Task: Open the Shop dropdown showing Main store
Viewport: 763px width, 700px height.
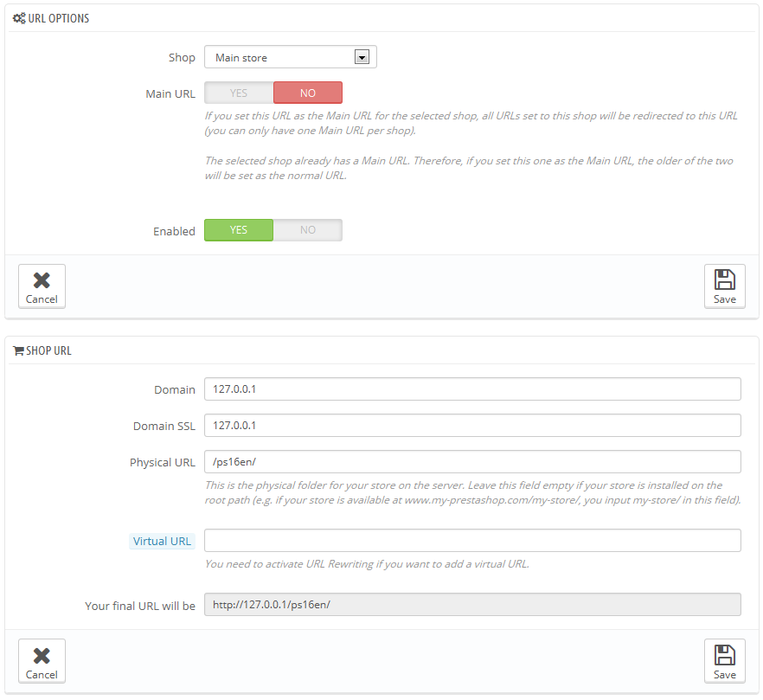Action: coord(290,57)
